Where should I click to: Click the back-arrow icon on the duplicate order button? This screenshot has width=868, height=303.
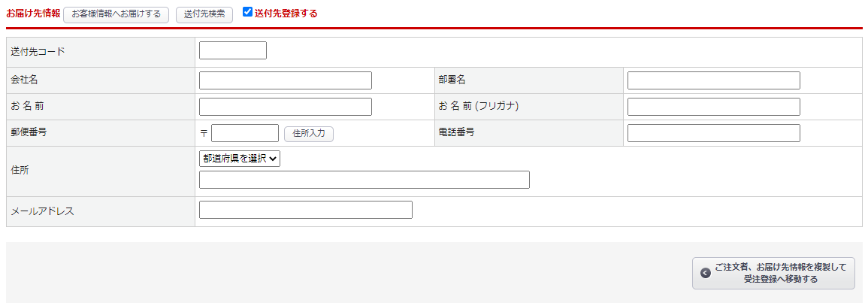(x=705, y=273)
